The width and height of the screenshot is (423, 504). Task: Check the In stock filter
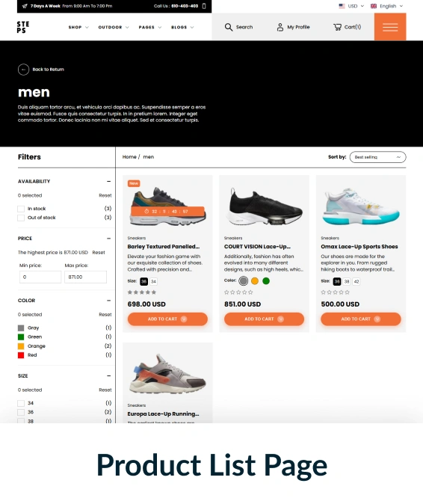coord(21,209)
